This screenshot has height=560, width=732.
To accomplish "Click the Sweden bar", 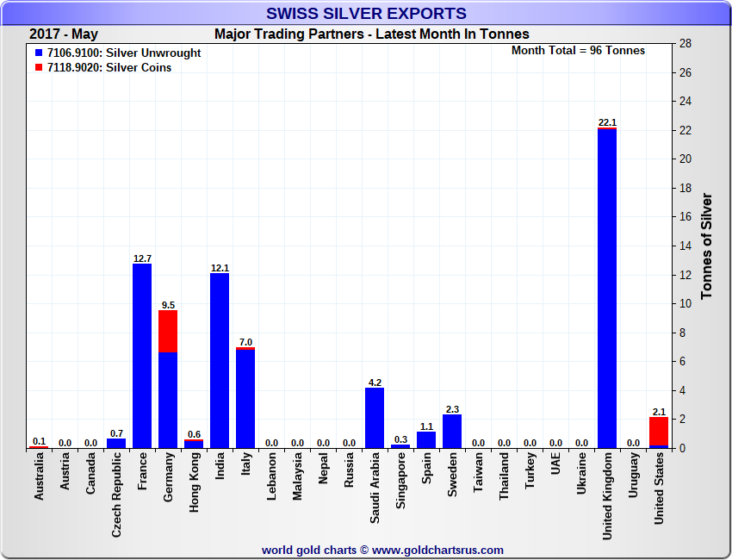I will coord(452,432).
